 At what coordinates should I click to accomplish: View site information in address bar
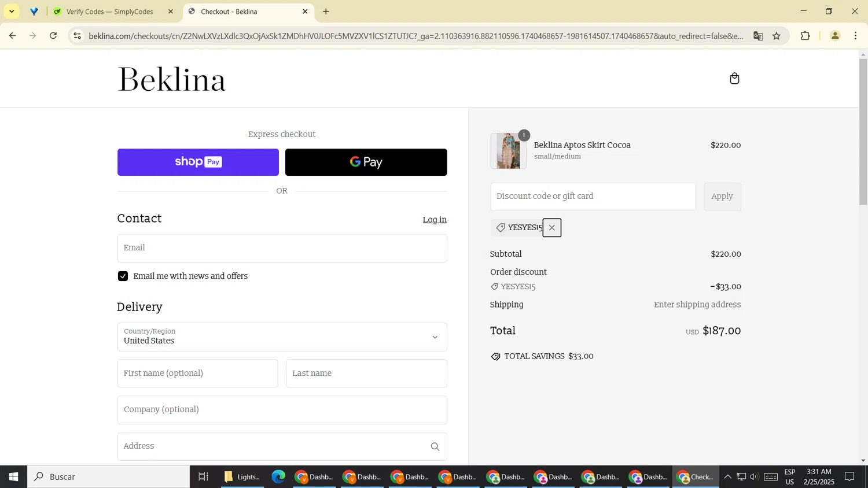77,36
